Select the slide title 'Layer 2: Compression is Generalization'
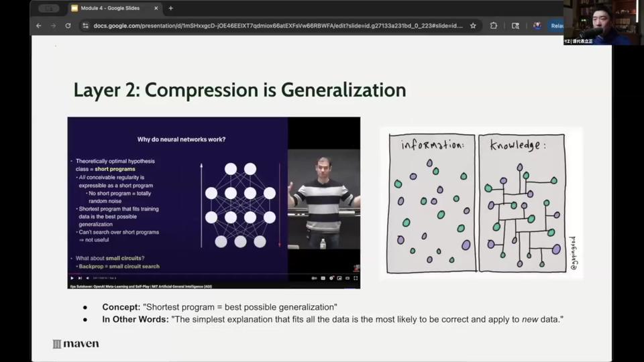This screenshot has width=644, height=362. (x=240, y=90)
